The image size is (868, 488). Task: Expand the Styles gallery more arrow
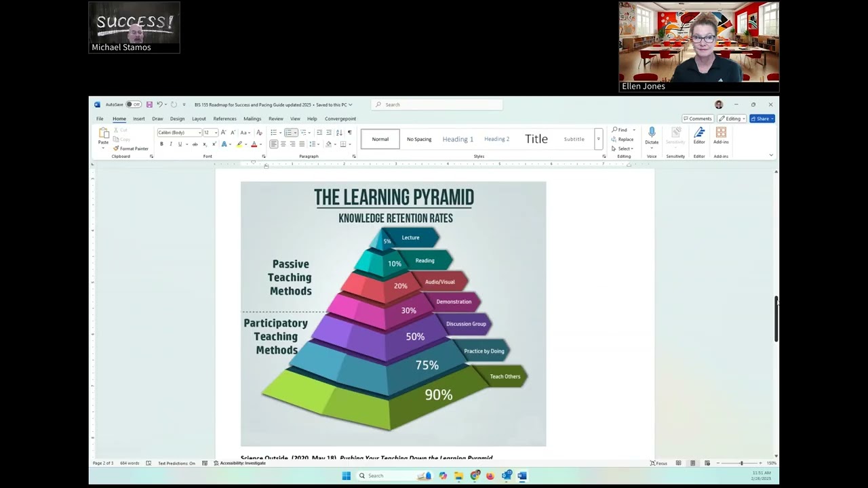point(598,139)
